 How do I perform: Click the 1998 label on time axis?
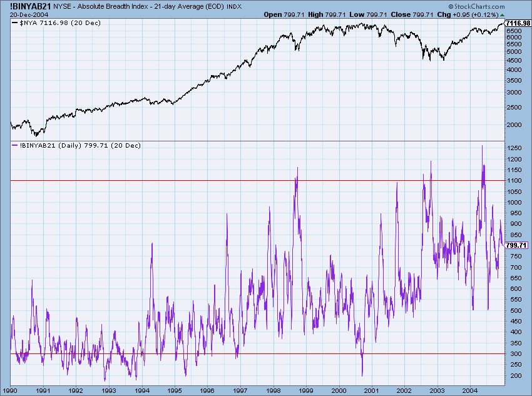(274, 390)
